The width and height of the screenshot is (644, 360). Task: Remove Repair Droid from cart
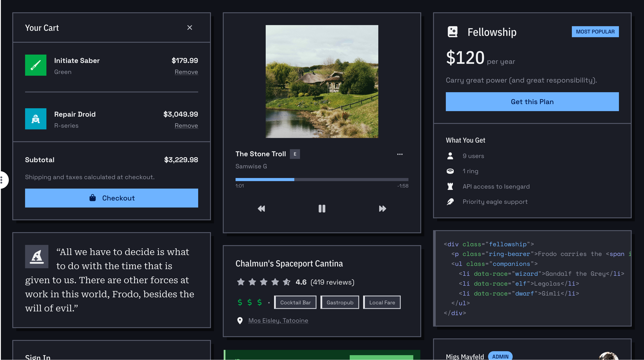[186, 126]
